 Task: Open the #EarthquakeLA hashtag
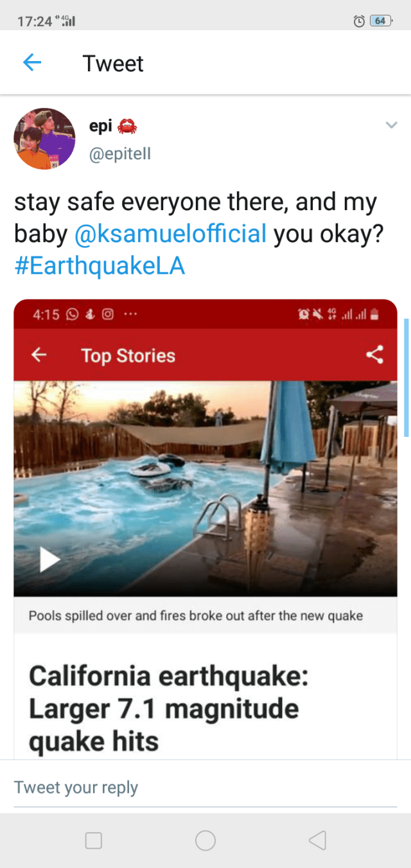pyautogui.click(x=100, y=266)
